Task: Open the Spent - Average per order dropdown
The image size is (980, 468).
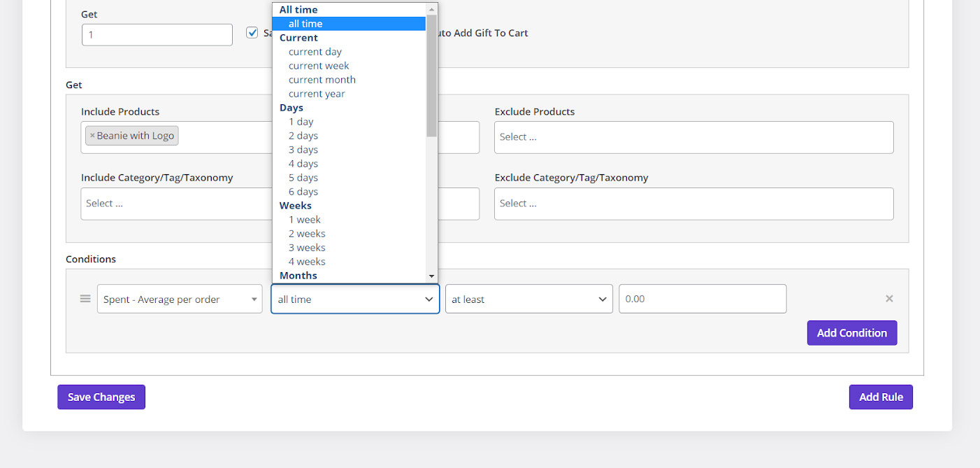Action: click(x=180, y=299)
